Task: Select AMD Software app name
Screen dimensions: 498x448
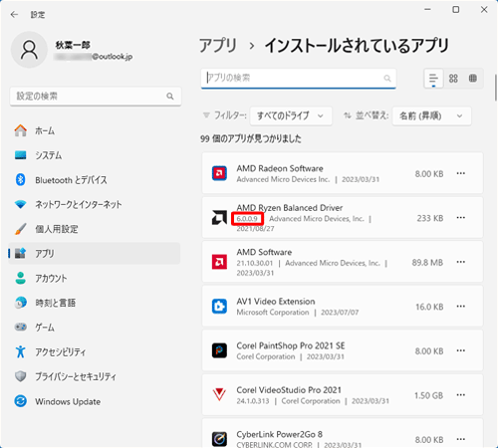Action: [264, 252]
